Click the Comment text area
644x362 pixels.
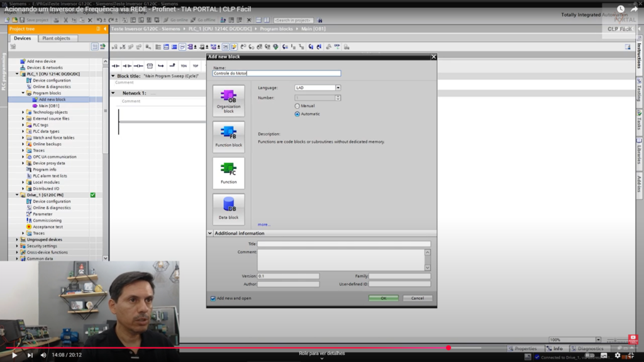pos(341,260)
